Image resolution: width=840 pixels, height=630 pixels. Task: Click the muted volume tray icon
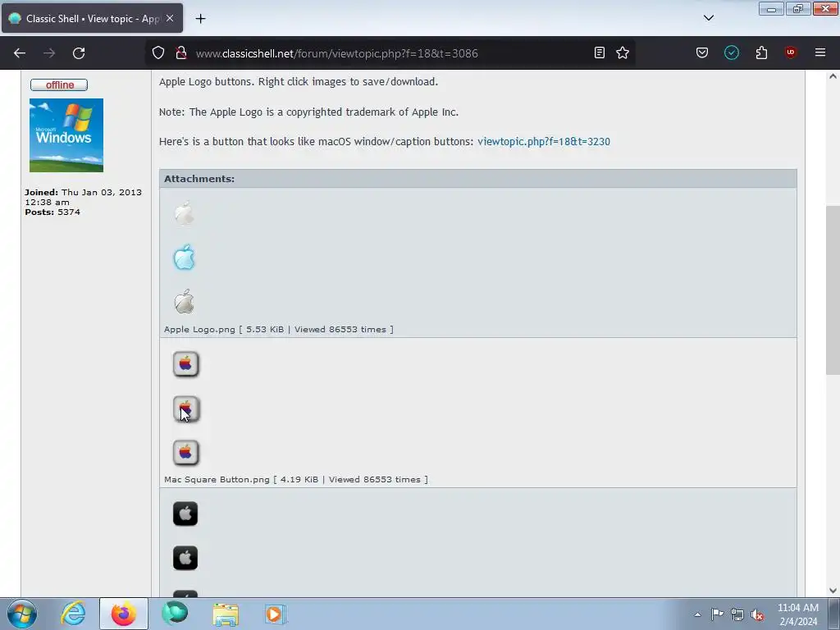(757, 615)
